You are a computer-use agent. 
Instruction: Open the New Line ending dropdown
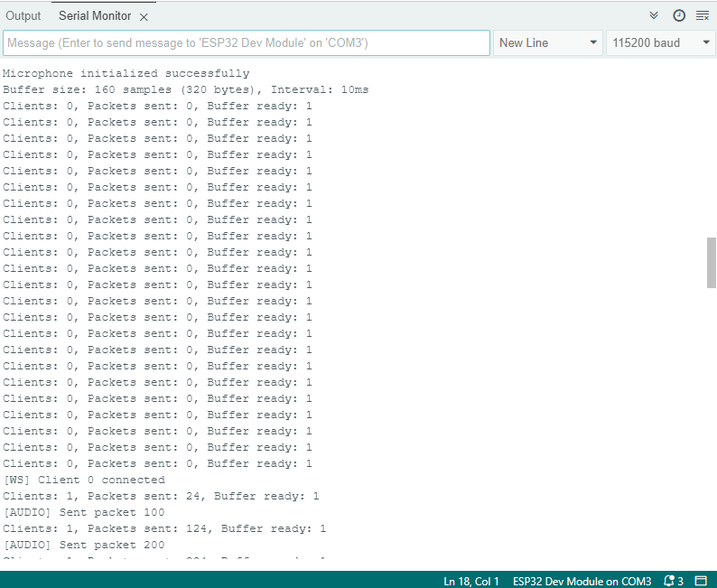click(548, 42)
